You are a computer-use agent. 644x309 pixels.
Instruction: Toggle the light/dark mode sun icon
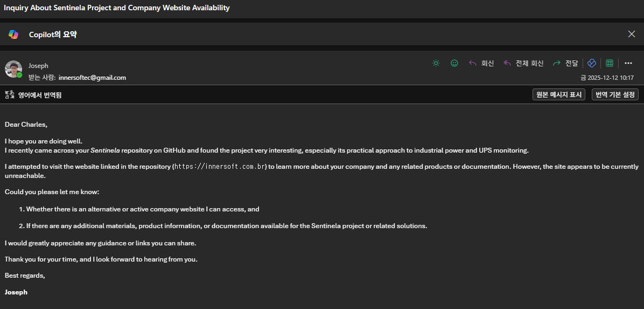pos(436,63)
